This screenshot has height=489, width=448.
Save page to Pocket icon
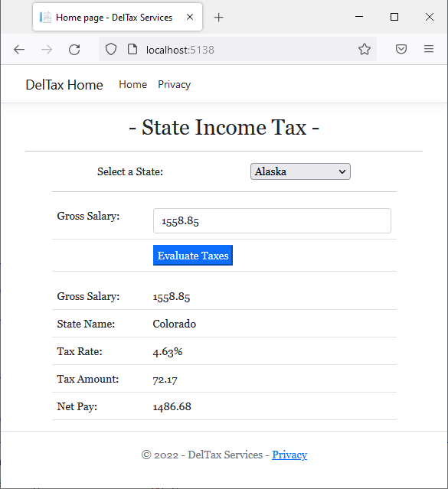tap(401, 49)
